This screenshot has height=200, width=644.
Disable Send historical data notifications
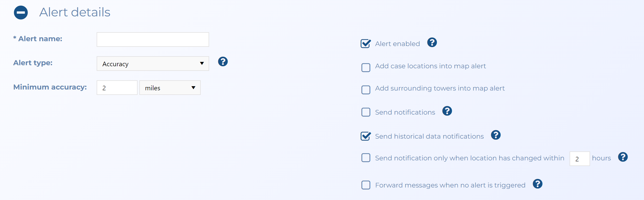coord(366,136)
